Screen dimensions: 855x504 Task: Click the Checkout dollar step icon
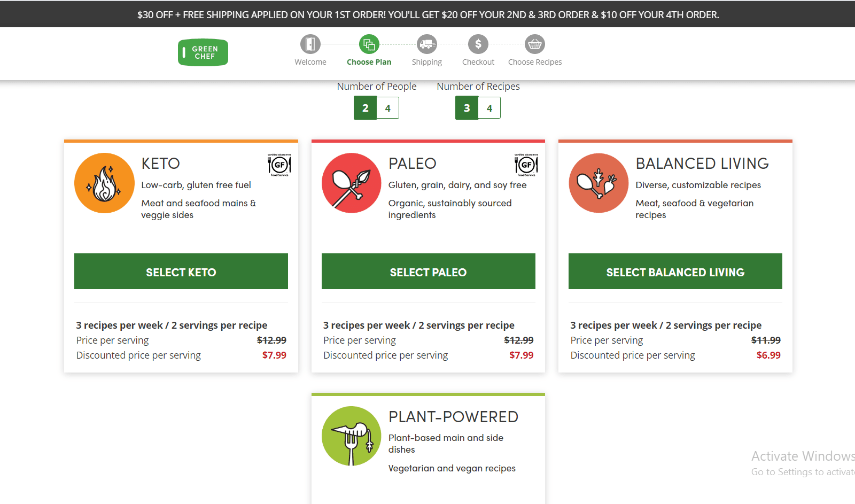478,44
